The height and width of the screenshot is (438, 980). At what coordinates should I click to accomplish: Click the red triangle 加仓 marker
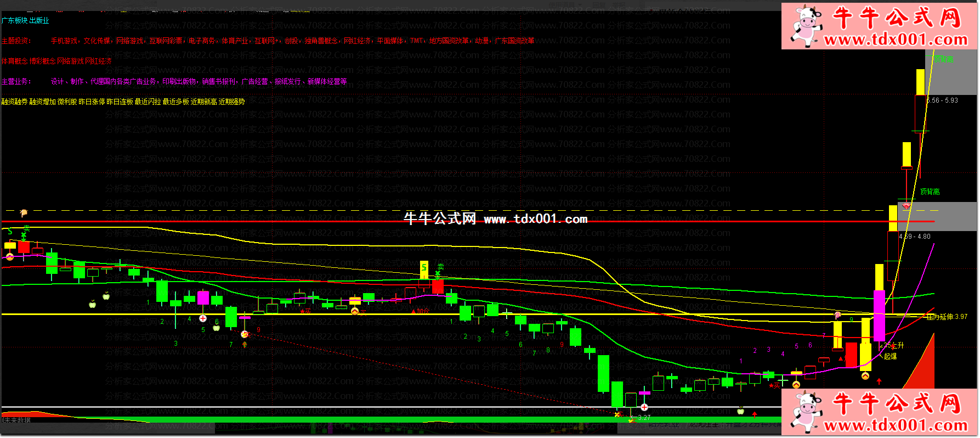tap(420, 311)
